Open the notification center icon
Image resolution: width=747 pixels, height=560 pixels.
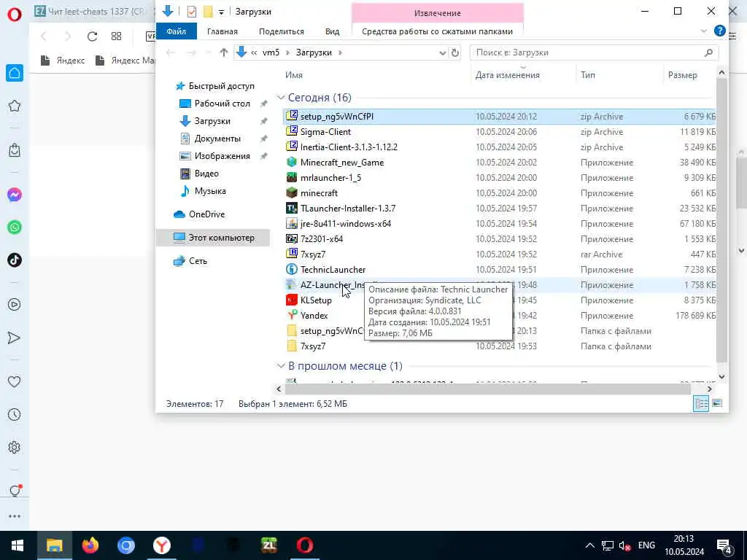[x=724, y=545]
